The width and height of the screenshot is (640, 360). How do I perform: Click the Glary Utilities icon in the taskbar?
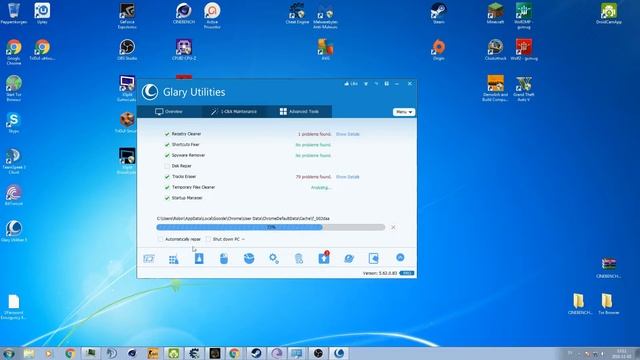click(339, 353)
